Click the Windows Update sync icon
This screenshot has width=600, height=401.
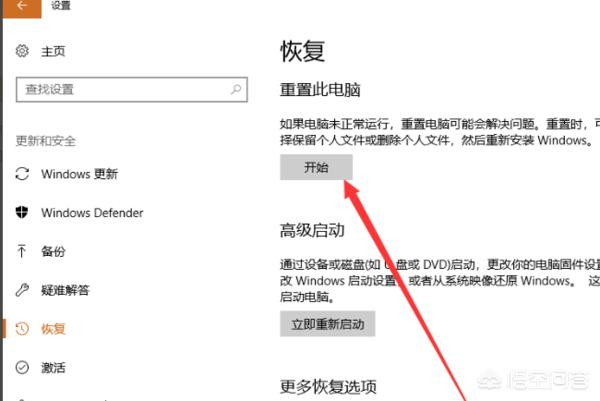click(x=22, y=174)
